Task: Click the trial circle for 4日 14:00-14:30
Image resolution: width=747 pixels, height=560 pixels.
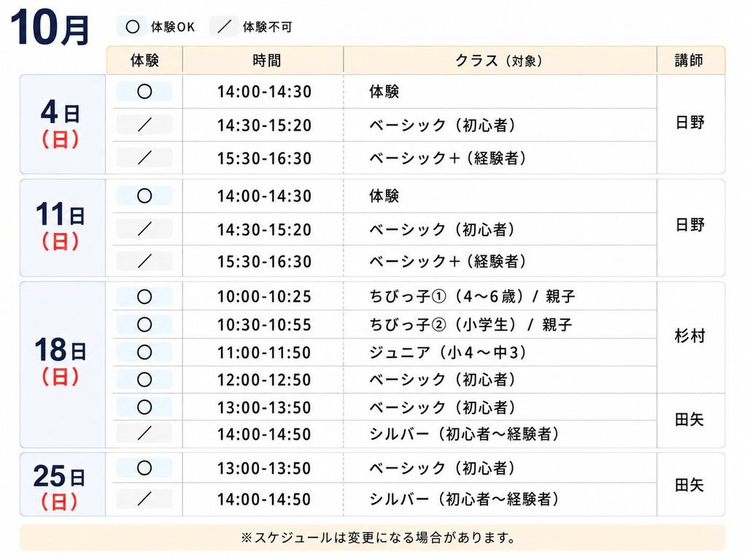Action: 144,91
